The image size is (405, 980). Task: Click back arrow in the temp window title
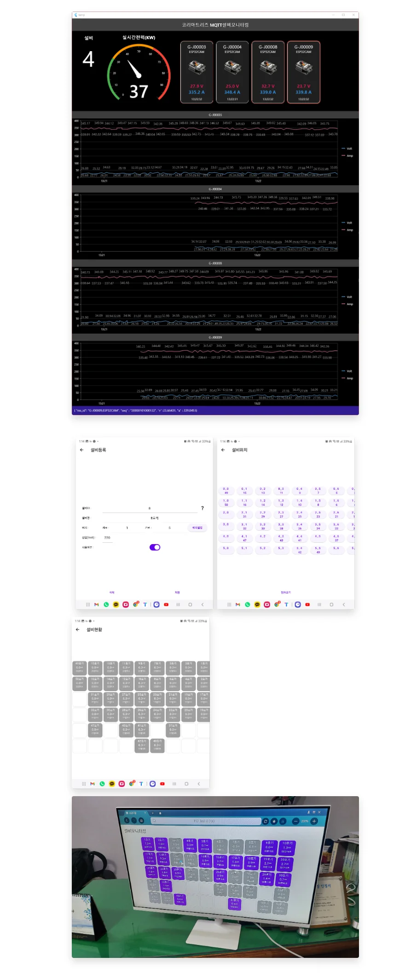[75, 15]
